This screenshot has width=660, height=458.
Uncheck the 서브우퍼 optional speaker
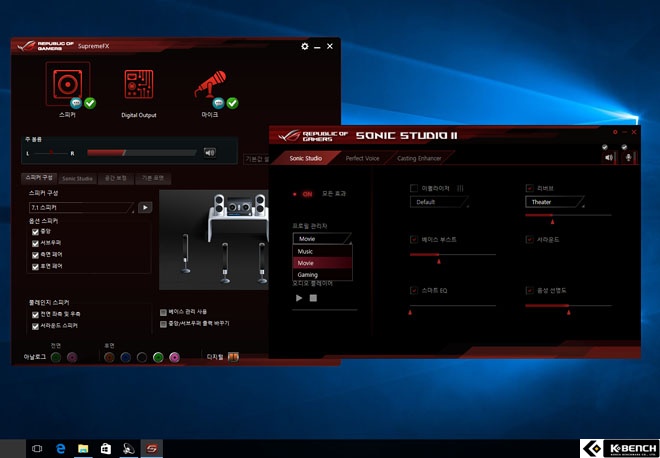pos(35,243)
